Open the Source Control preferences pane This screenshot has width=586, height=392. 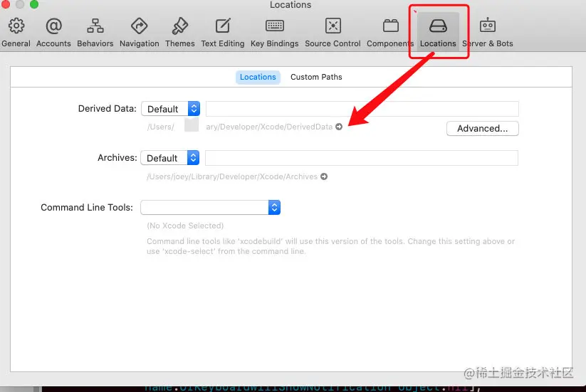tap(333, 33)
